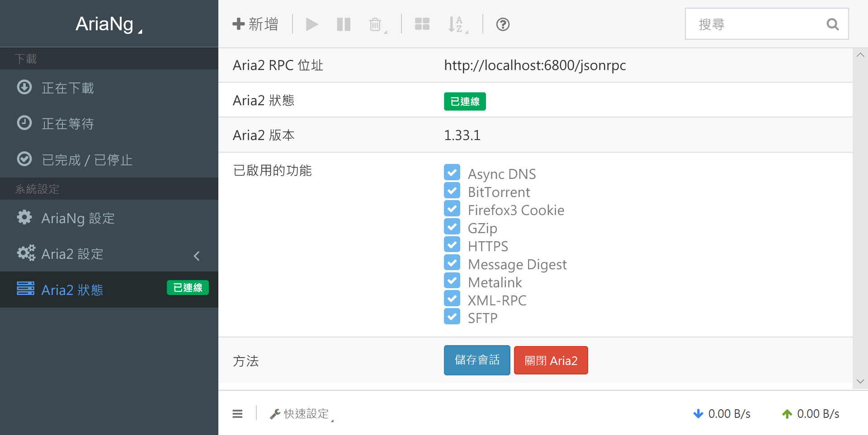This screenshot has width=868, height=435.
Task: Click the grid view toolbar icon
Action: click(x=422, y=24)
